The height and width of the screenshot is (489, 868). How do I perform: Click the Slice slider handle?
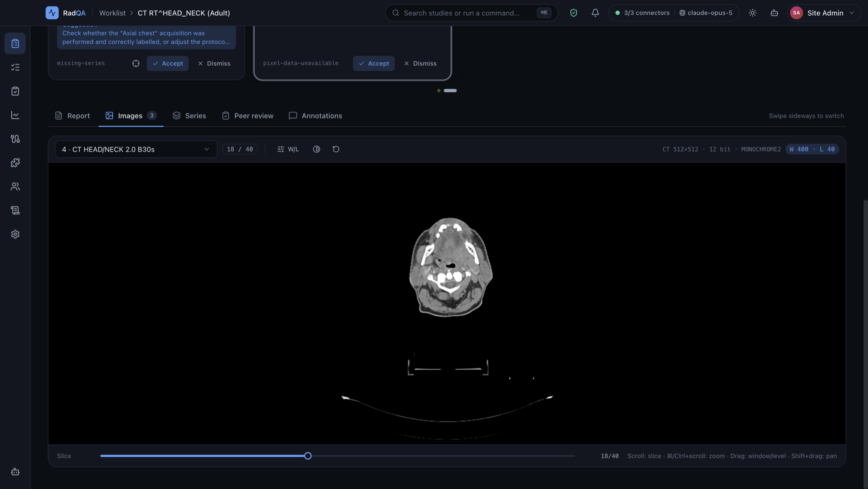click(308, 456)
